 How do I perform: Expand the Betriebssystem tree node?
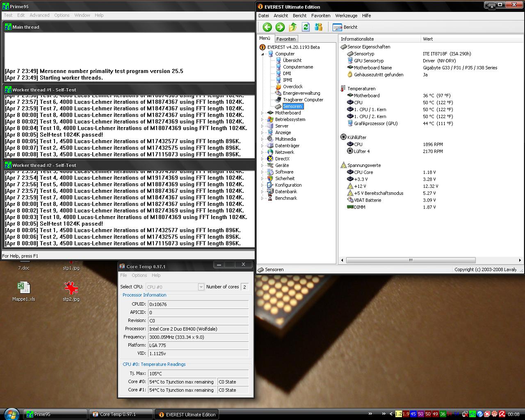[262, 119]
